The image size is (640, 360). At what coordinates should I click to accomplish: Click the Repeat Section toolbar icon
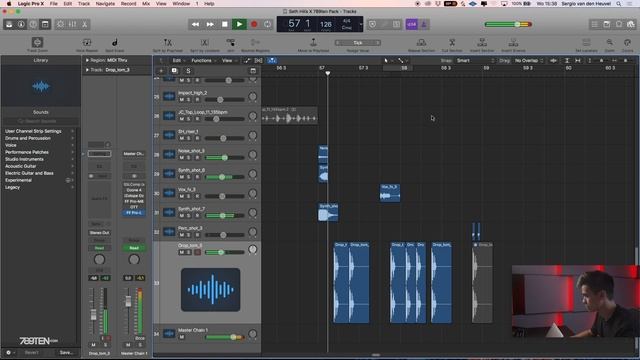tap(421, 42)
